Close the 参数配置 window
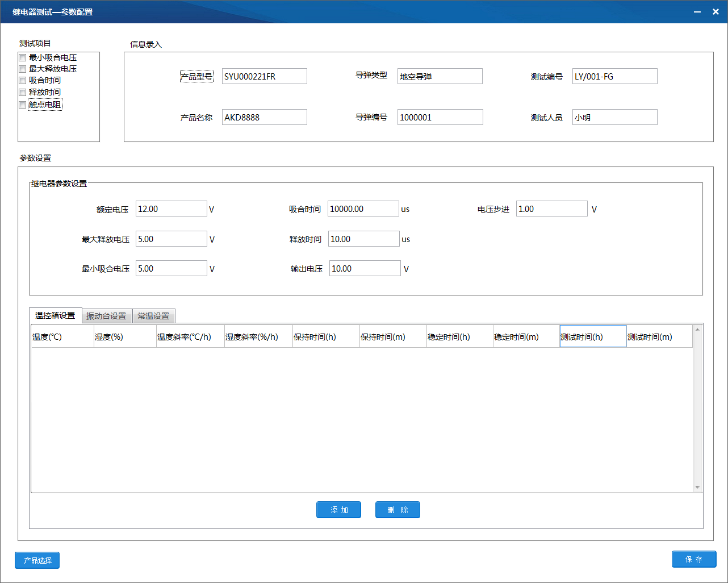728x583 pixels. pyautogui.click(x=716, y=12)
